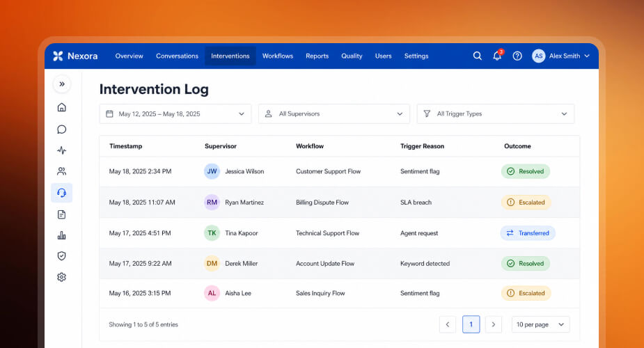Open bar chart reports icon in sidebar
This screenshot has height=348, width=644.
(61, 235)
